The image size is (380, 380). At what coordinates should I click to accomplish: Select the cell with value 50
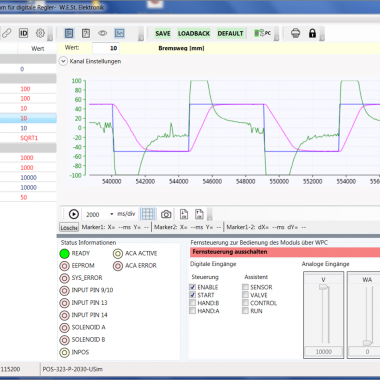[x=24, y=197]
